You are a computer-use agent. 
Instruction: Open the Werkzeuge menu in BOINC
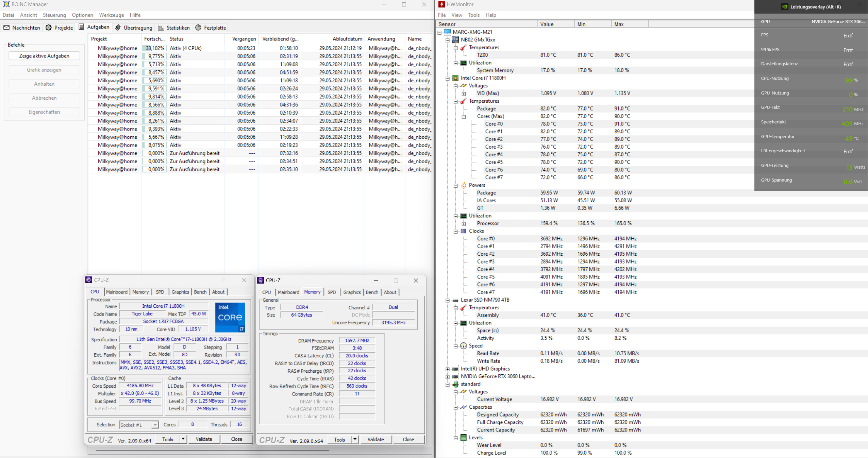tap(111, 15)
